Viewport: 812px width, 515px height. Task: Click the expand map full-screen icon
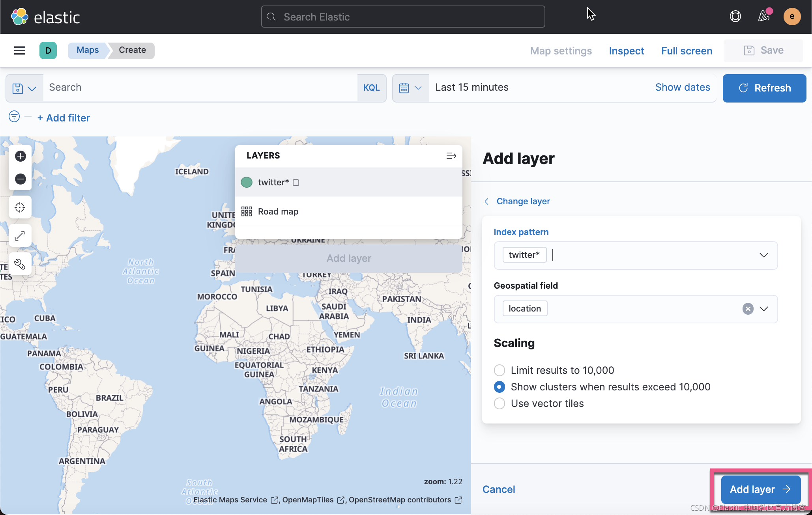[20, 236]
